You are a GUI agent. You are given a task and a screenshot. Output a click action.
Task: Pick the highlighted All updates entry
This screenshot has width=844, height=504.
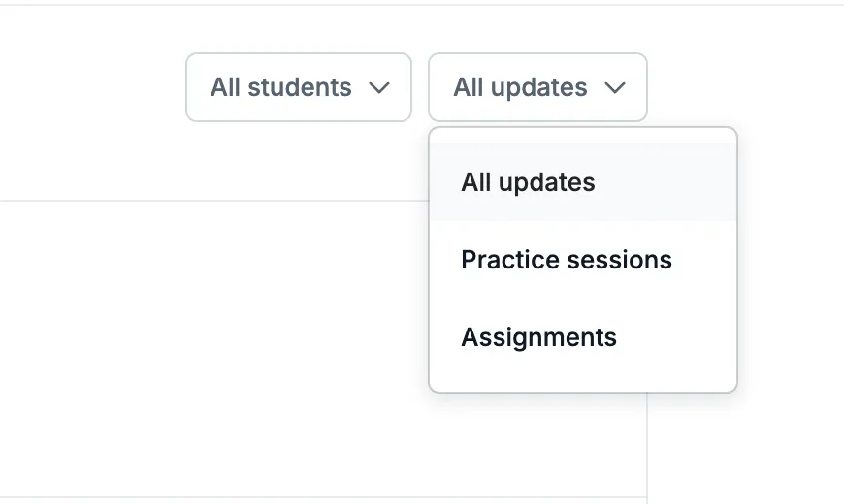pos(583,182)
